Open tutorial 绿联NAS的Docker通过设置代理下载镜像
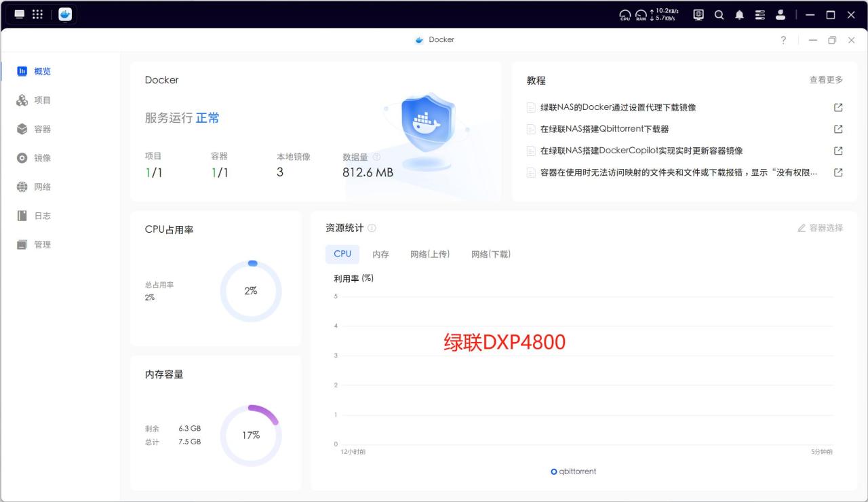868x502 pixels. click(618, 107)
